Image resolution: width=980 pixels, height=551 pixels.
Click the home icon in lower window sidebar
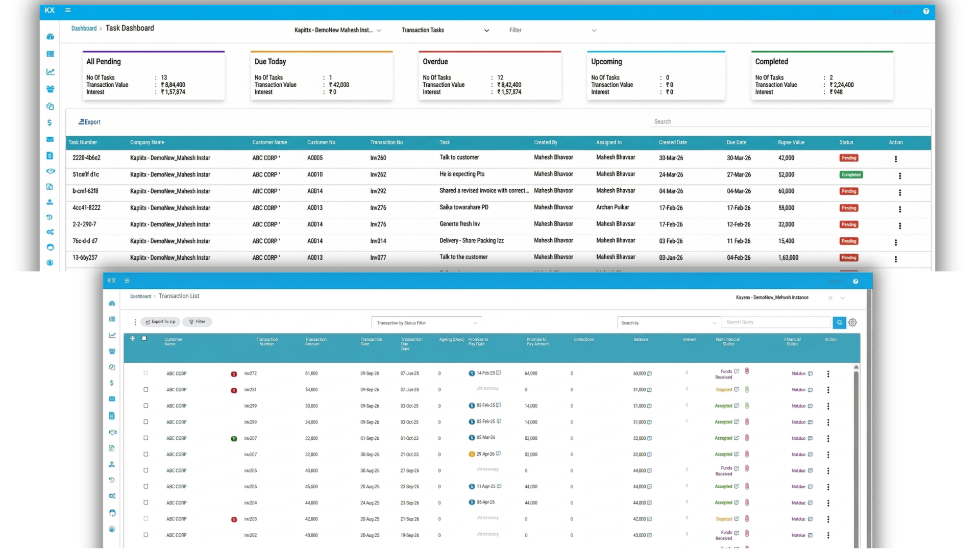click(x=112, y=304)
